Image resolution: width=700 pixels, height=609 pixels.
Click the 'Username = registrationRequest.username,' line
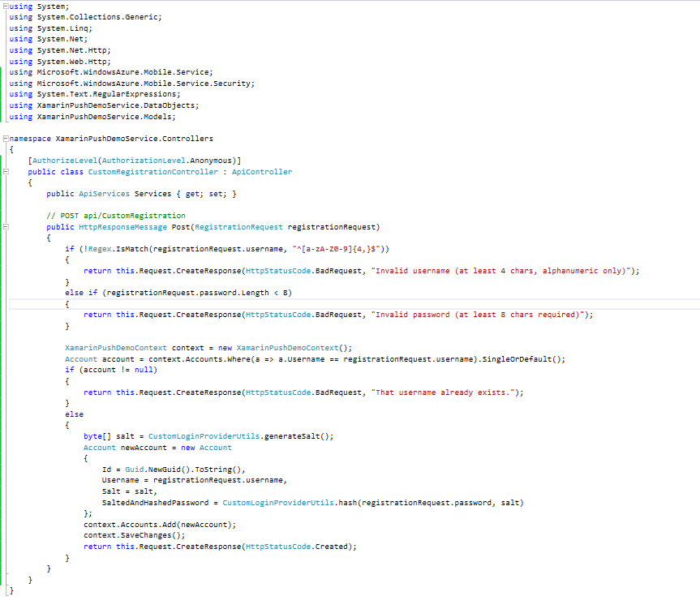[194, 480]
